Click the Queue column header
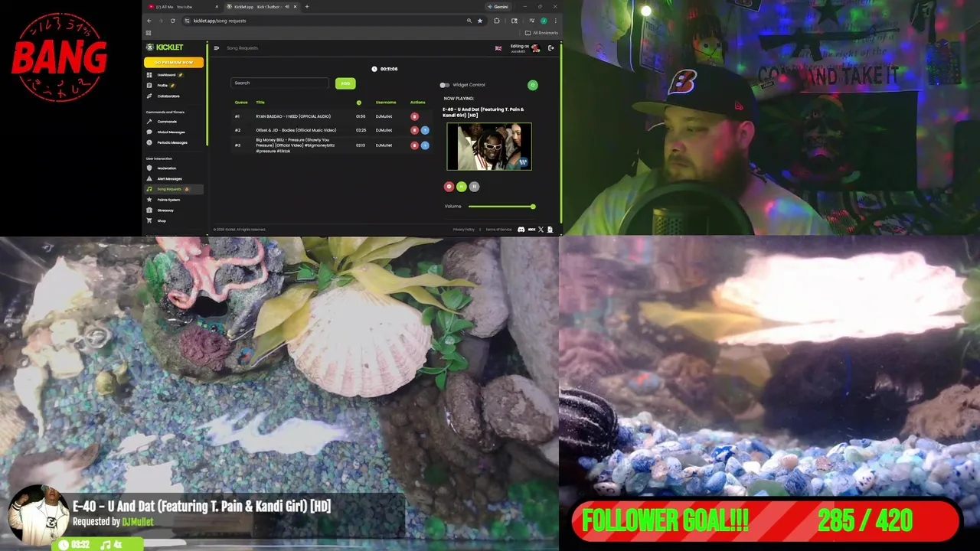 [241, 103]
